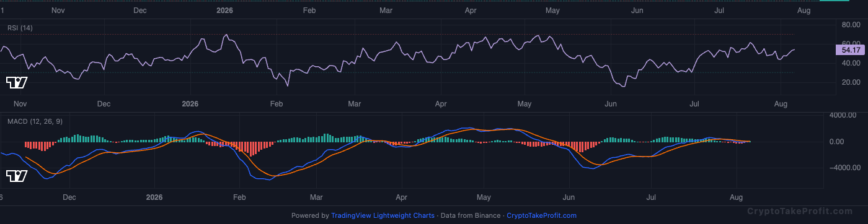Click the May label on RSI time axis
Image resolution: width=868 pixels, height=224 pixels.
pyautogui.click(x=525, y=104)
